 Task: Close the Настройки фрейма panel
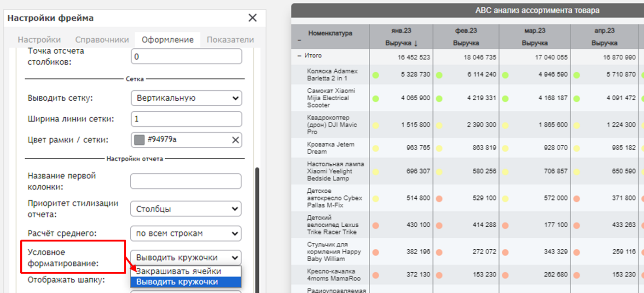(252, 18)
